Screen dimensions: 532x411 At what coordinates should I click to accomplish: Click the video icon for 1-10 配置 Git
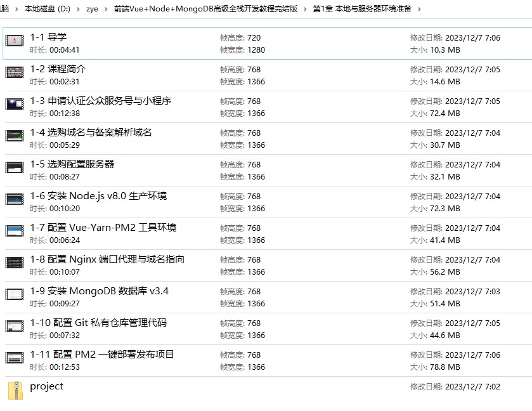[x=15, y=326]
